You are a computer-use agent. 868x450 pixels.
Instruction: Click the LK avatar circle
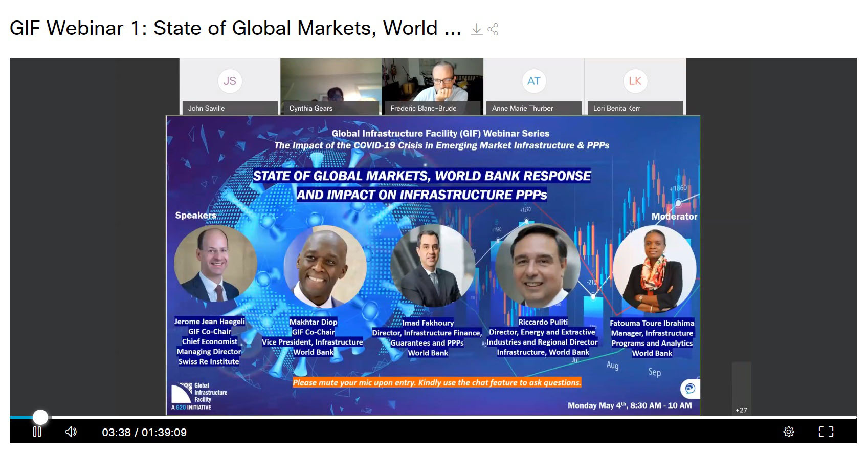point(635,81)
